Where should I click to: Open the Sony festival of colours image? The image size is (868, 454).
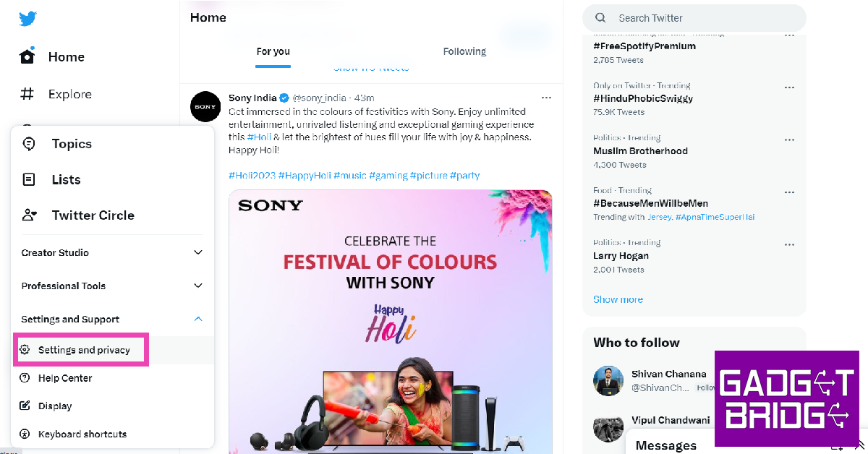390,318
